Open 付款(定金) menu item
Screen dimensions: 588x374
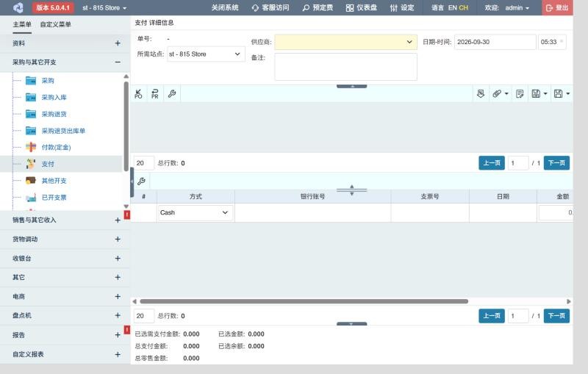56,147
